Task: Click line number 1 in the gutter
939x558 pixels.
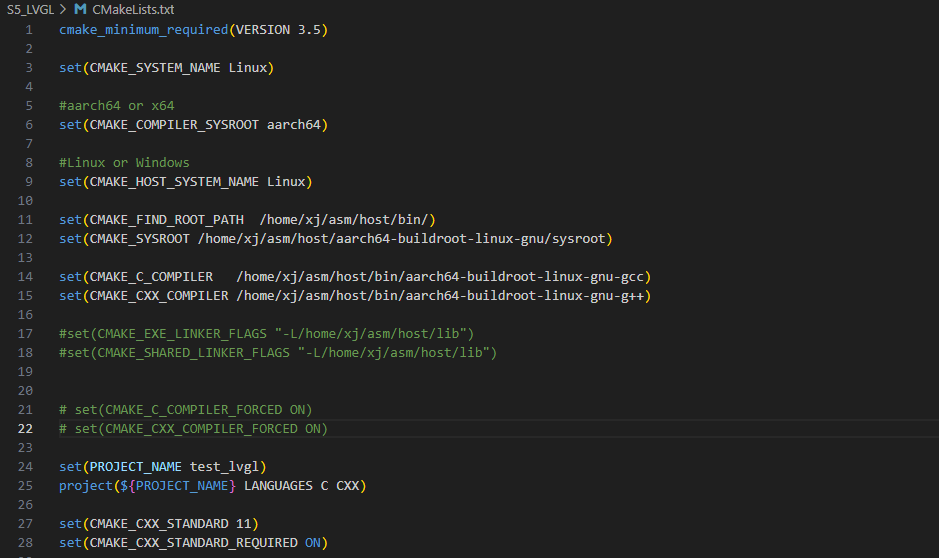Action: [28, 30]
